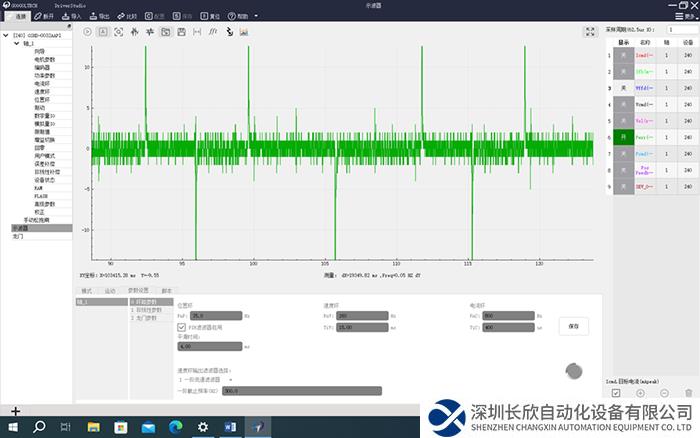
Task: Click the oscilloscope play/start icon
Action: pyautogui.click(x=87, y=32)
